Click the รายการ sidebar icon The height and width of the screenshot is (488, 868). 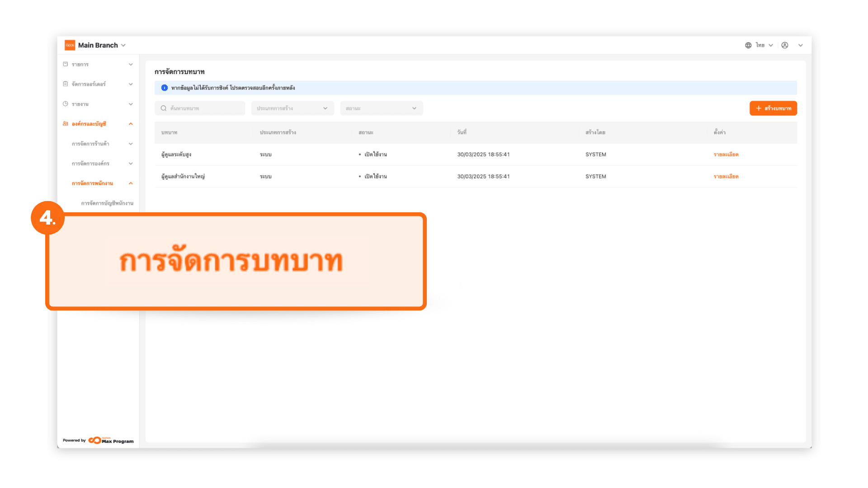(x=66, y=64)
